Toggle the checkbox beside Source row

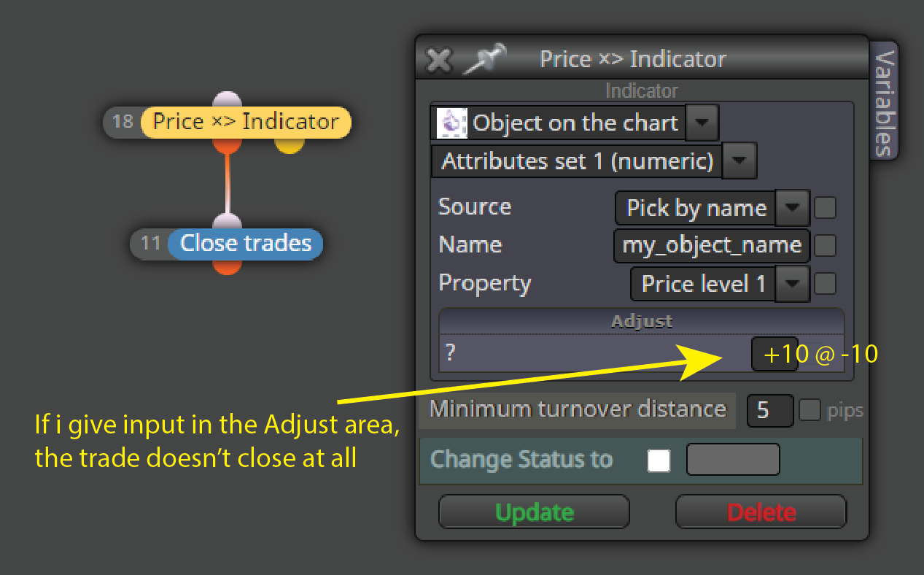click(x=825, y=208)
